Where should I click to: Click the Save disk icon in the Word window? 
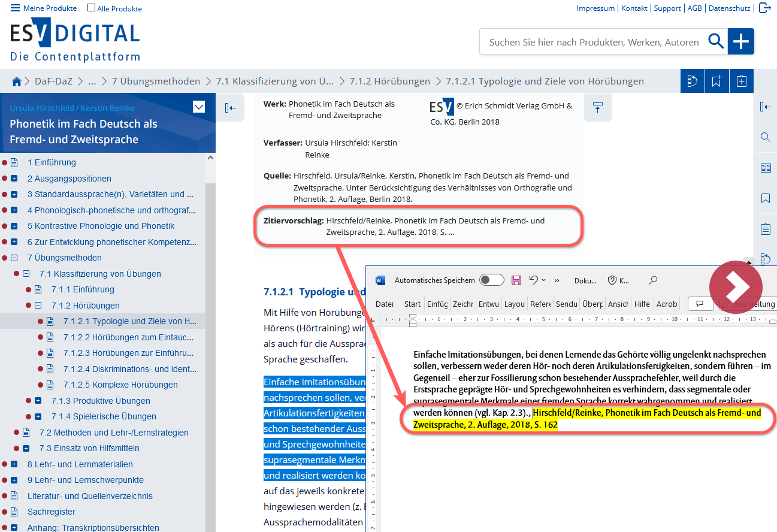tap(516, 280)
